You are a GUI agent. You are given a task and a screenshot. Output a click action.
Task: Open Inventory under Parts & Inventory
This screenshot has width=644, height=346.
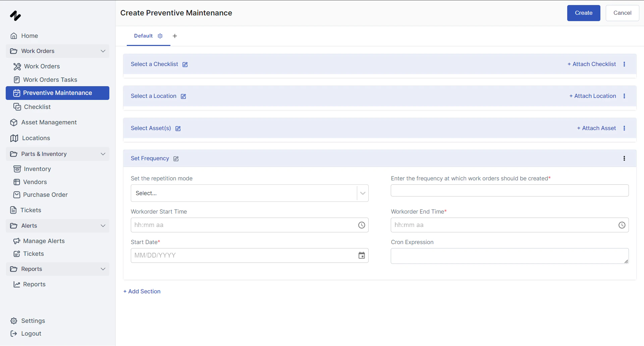57,169
